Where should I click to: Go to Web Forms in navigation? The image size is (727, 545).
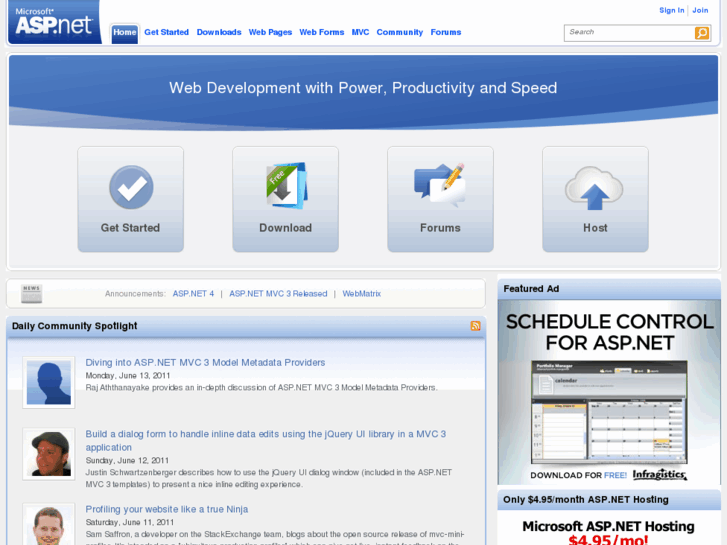pos(322,32)
